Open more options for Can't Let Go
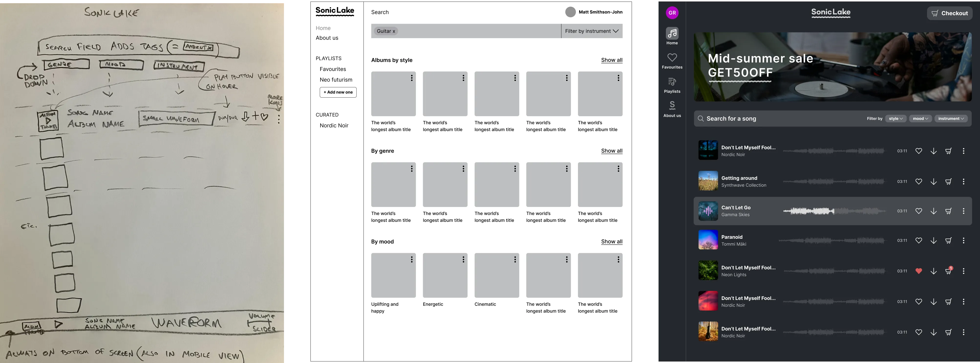The height and width of the screenshot is (363, 980). pyautogui.click(x=963, y=211)
